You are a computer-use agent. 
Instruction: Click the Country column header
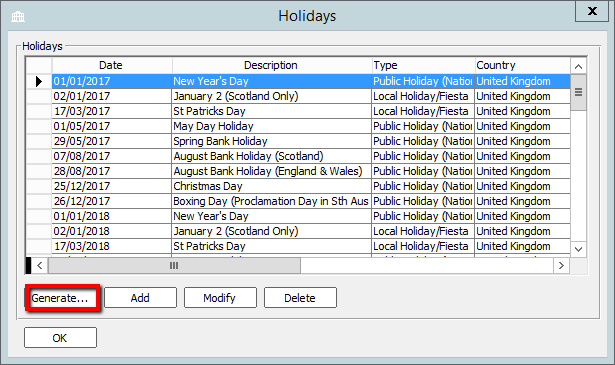click(522, 65)
